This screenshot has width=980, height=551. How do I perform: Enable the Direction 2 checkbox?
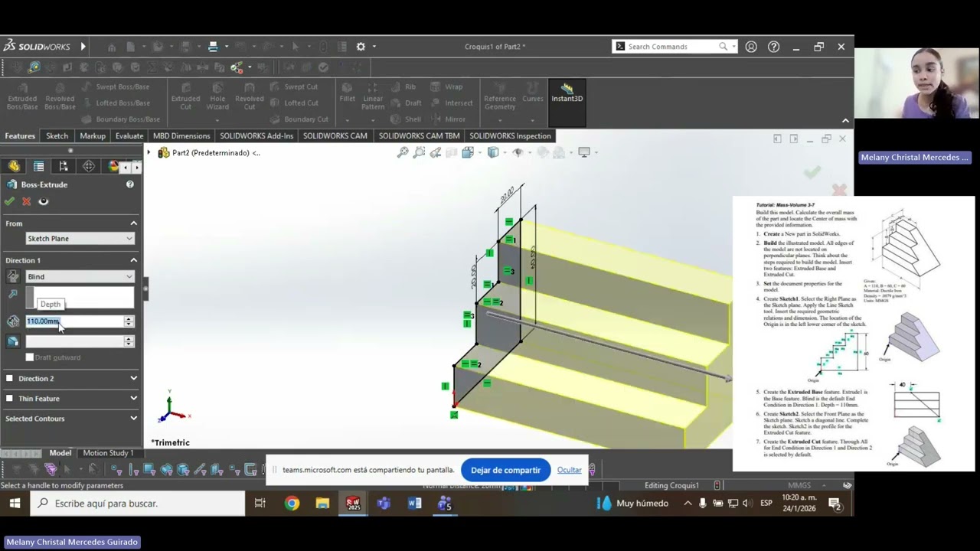[x=10, y=378]
